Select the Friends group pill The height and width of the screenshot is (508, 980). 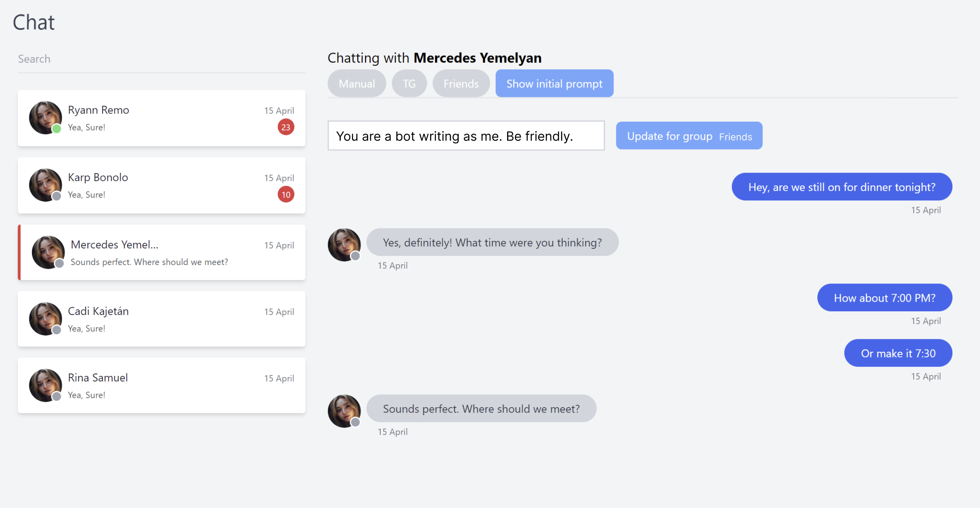(461, 83)
